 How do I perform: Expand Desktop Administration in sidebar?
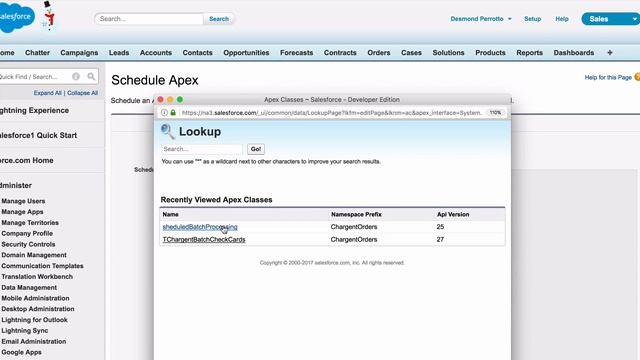pyautogui.click(x=38, y=309)
